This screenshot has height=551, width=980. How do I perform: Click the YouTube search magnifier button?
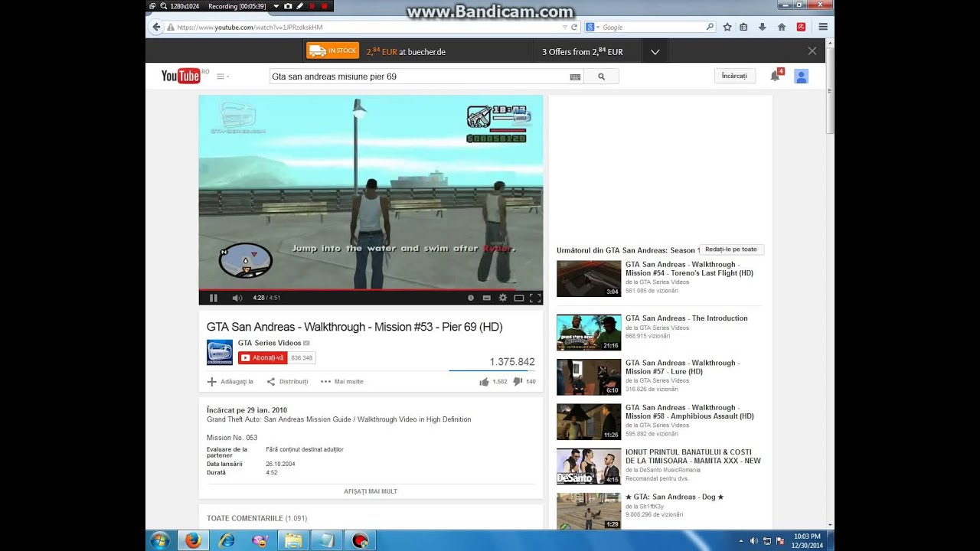[601, 77]
